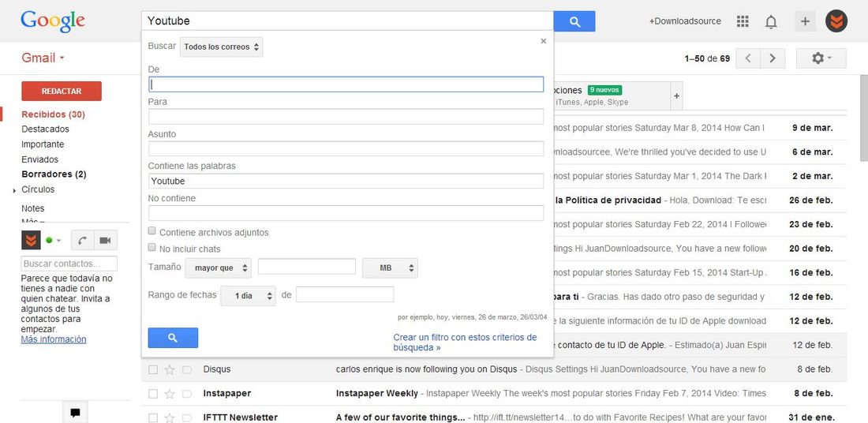Open Enviados folder
Image resolution: width=868 pixels, height=423 pixels.
pyautogui.click(x=40, y=159)
